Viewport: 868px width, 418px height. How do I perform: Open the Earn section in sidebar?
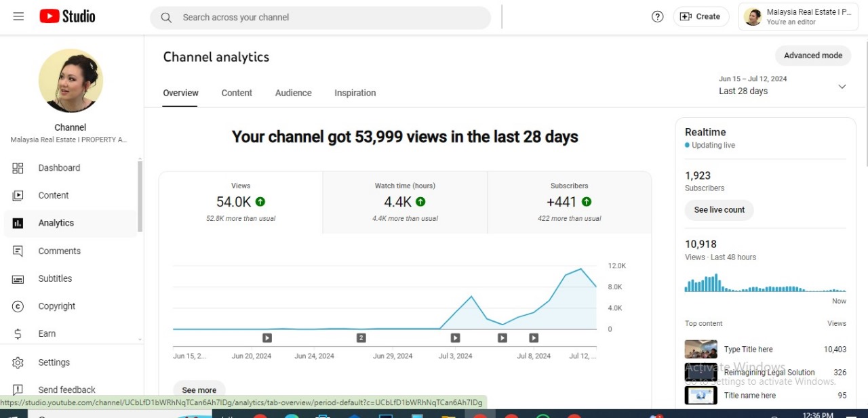click(47, 334)
